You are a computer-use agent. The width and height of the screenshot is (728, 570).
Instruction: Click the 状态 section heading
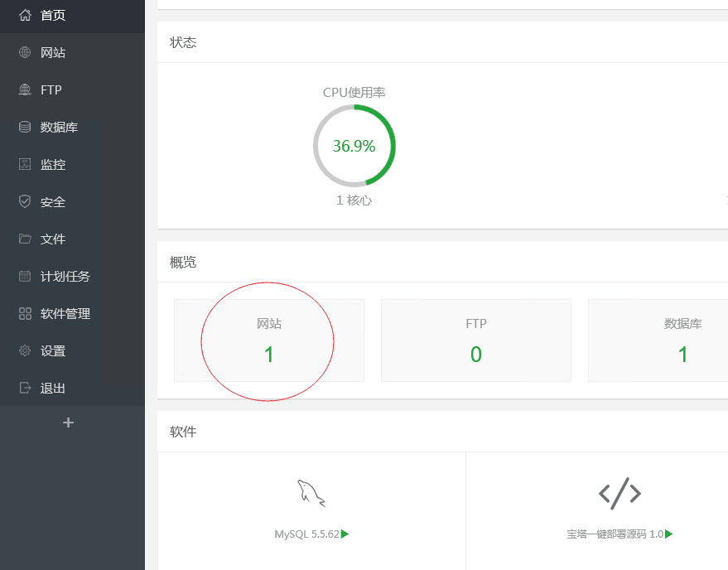[x=183, y=42]
